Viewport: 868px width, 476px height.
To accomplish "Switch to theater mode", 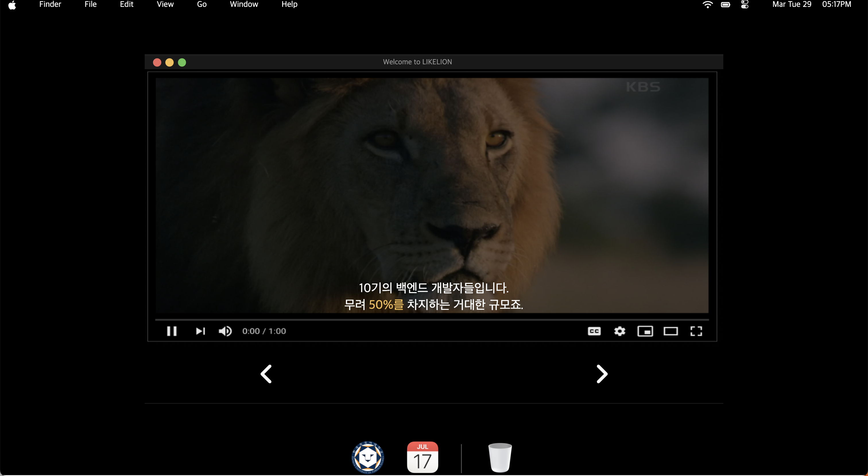I will point(671,331).
